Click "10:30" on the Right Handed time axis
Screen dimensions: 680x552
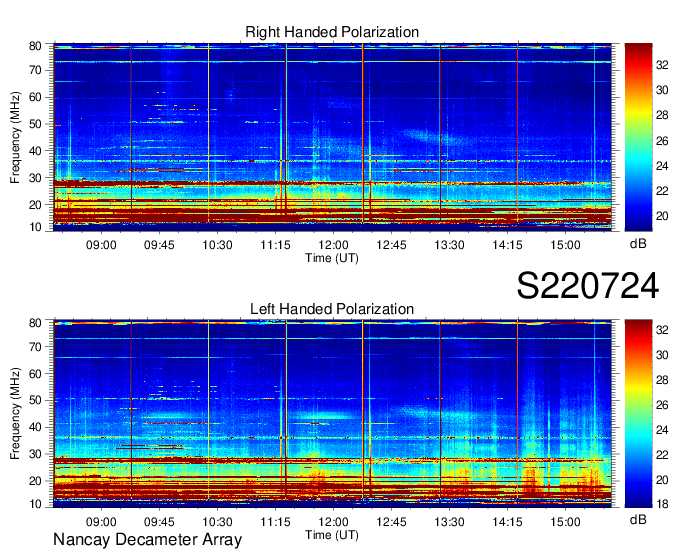click(x=217, y=245)
